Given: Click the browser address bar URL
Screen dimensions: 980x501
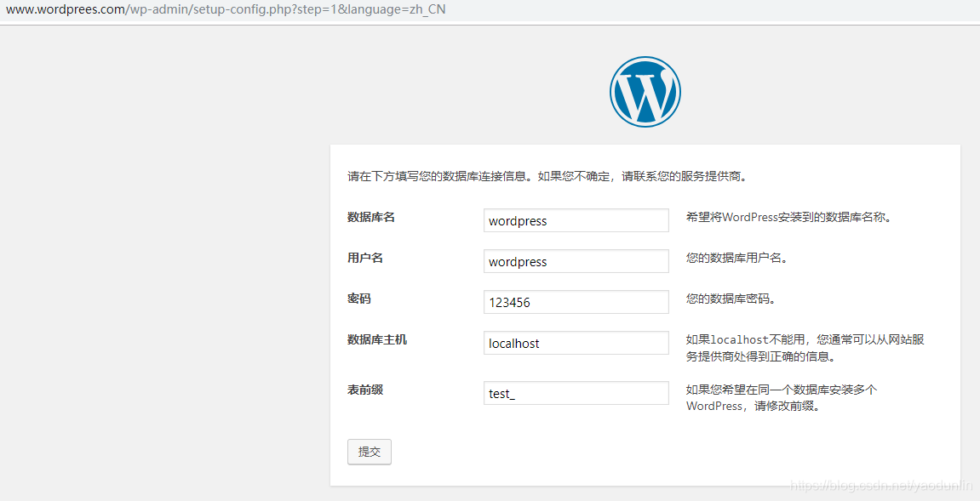Looking at the screenshot, I should 226,10.
